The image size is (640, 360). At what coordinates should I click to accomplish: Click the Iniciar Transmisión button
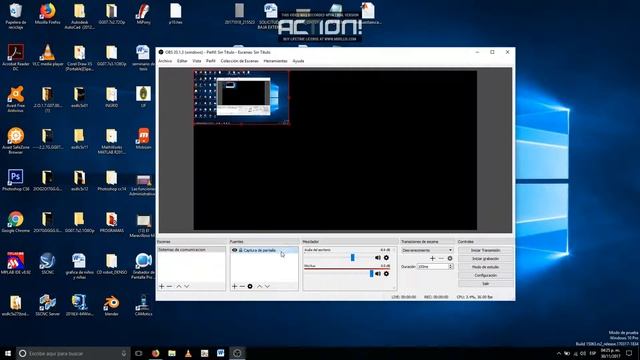click(x=485, y=250)
